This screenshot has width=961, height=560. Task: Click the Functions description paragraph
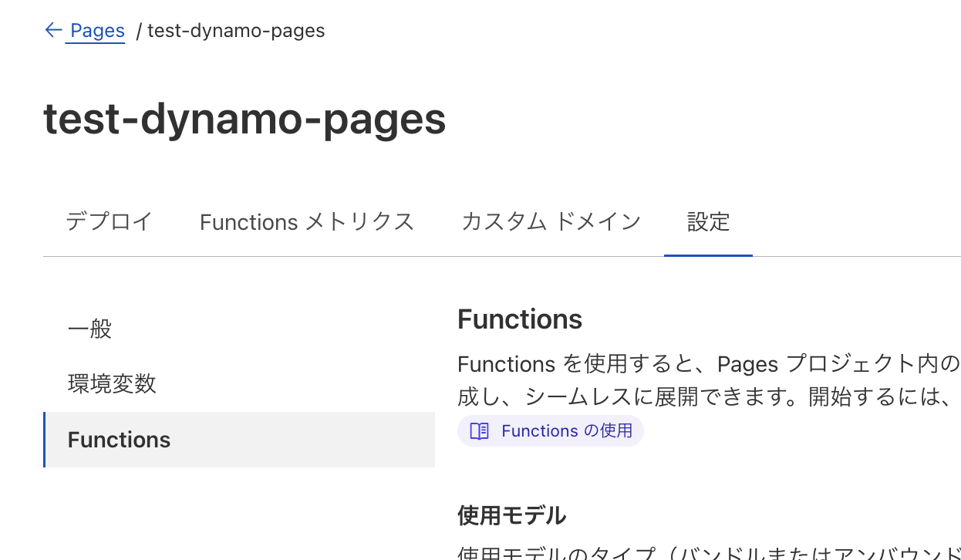point(694,378)
